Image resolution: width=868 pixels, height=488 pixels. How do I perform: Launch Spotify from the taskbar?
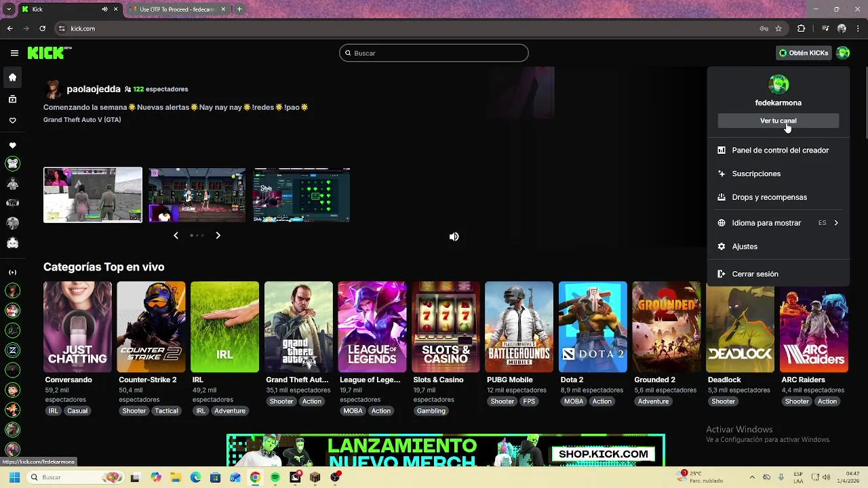point(275,477)
